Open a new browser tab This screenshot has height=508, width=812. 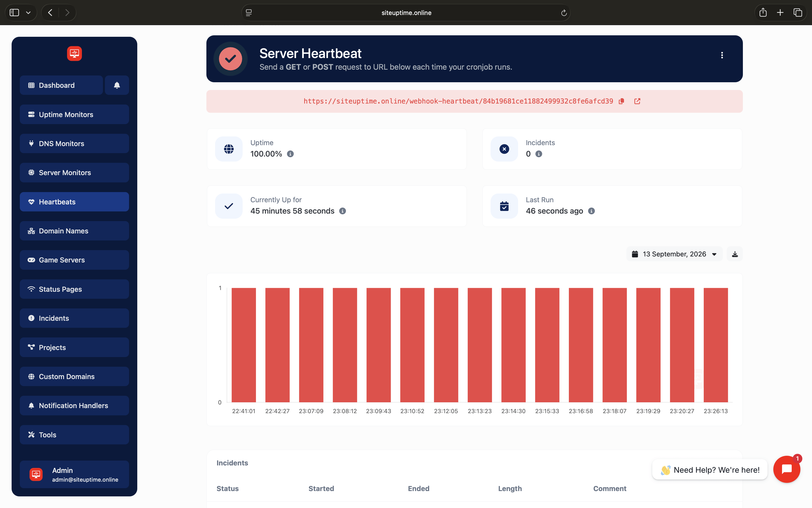click(780, 13)
